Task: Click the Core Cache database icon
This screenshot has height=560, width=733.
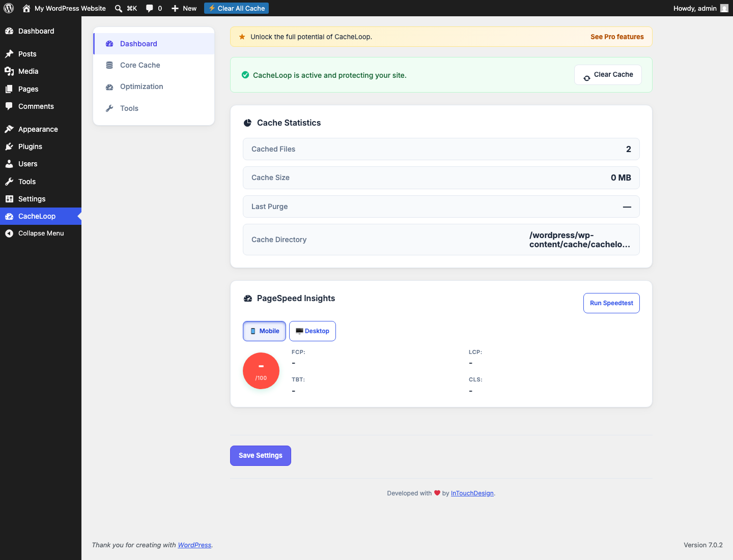Action: point(109,65)
